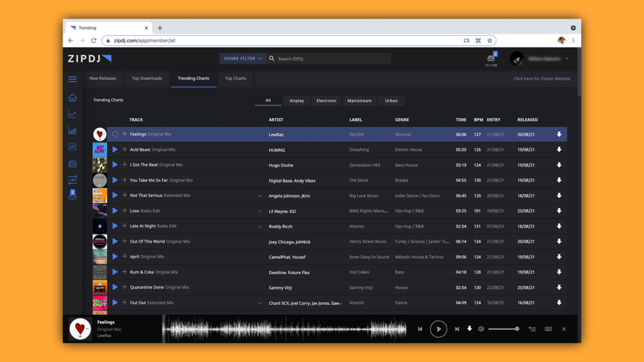Download I Got The Beat

click(559, 165)
